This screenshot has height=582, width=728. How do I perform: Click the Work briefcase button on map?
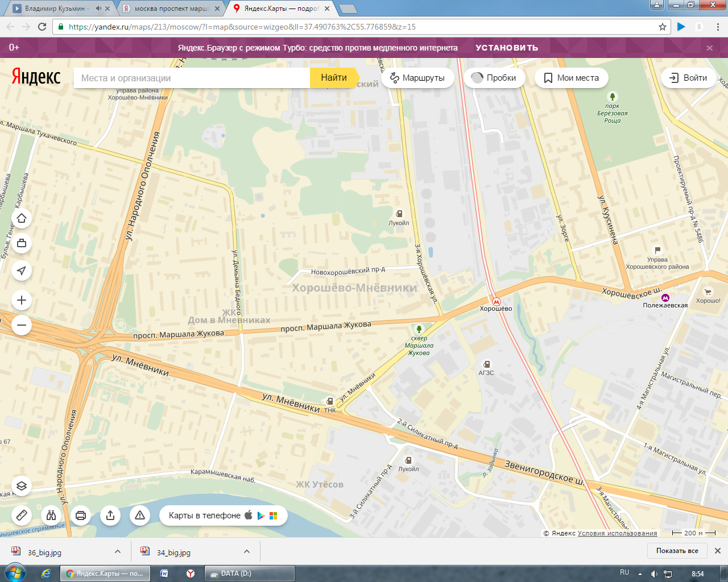(22, 243)
